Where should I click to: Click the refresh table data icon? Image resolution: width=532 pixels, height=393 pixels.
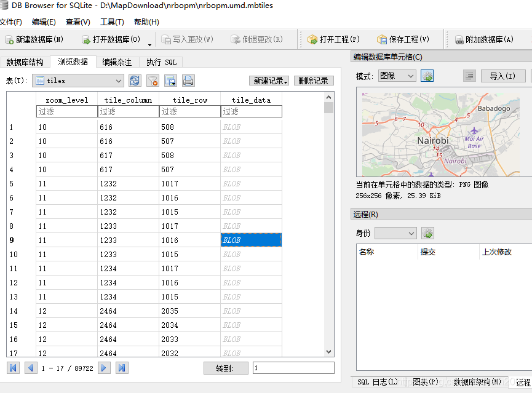[x=135, y=81]
